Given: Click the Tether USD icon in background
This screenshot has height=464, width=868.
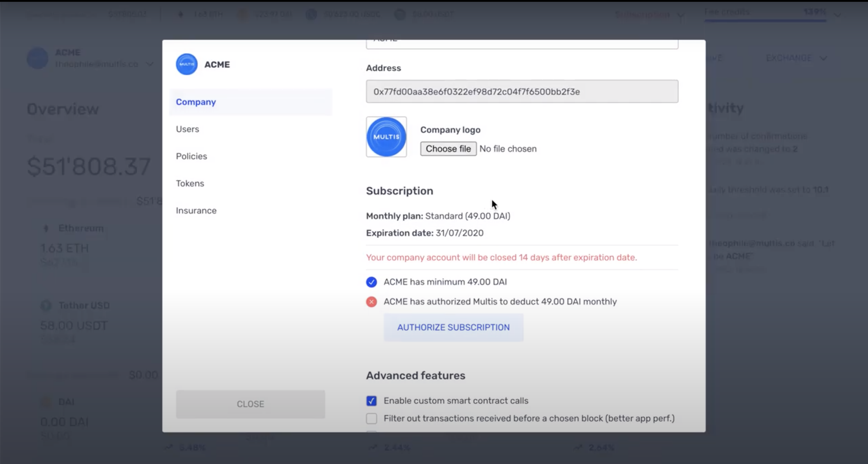Looking at the screenshot, I should pos(46,306).
